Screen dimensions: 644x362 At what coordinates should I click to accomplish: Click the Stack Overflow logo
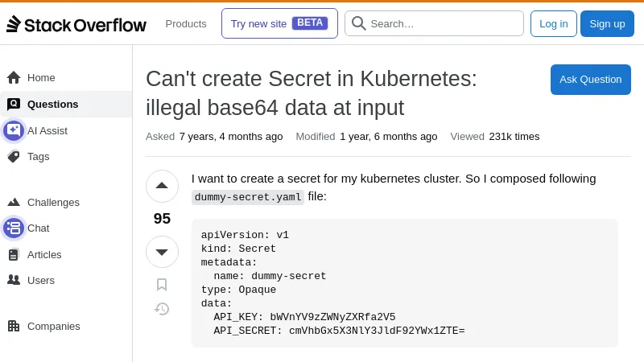point(76,24)
